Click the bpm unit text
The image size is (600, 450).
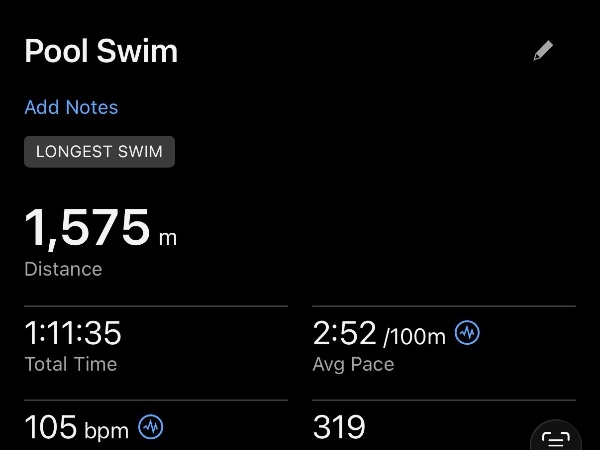pos(107,431)
